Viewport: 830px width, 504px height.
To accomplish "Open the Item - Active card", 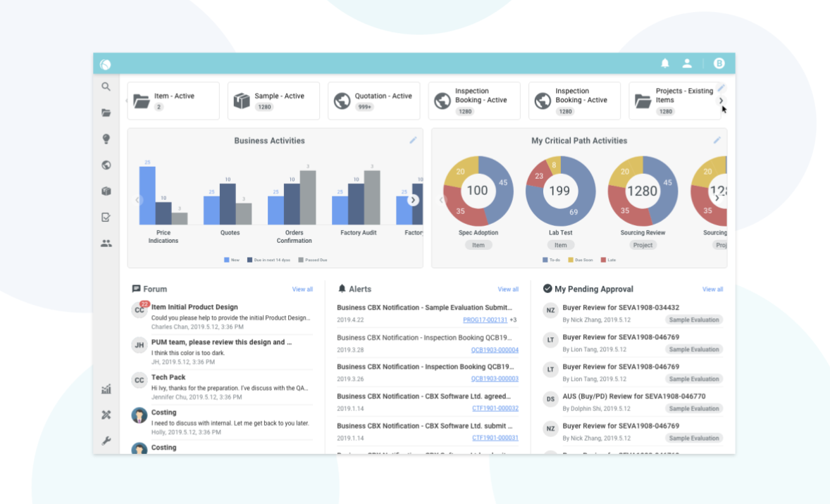I will (x=173, y=101).
